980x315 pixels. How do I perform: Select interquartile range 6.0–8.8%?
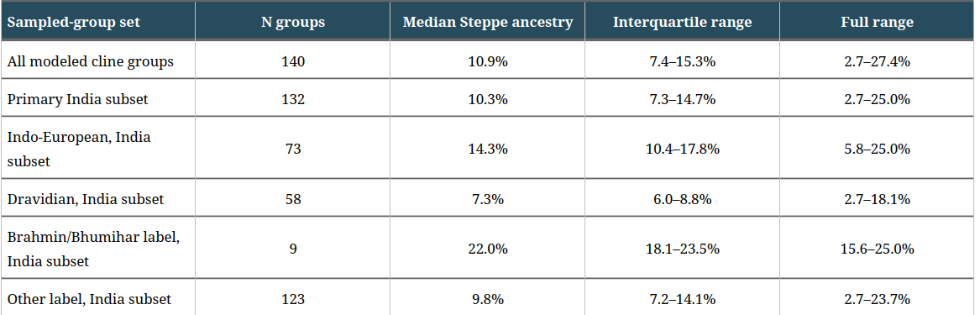coord(682,199)
